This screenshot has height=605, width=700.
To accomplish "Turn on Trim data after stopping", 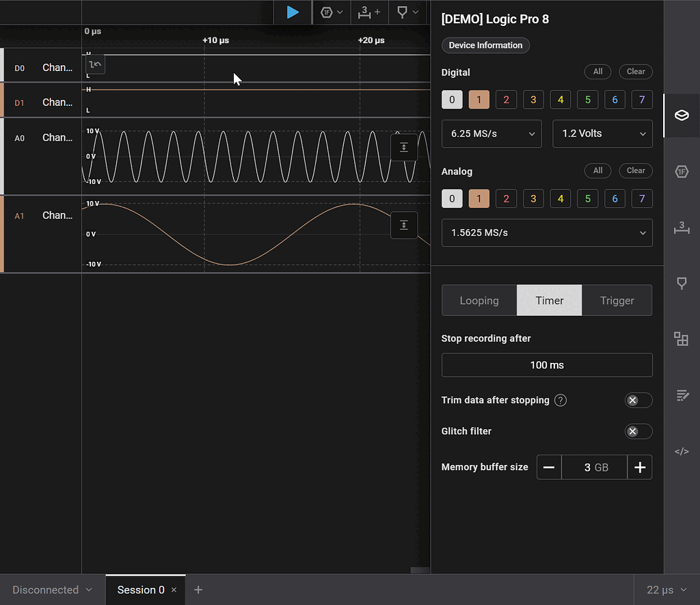I will [638, 400].
